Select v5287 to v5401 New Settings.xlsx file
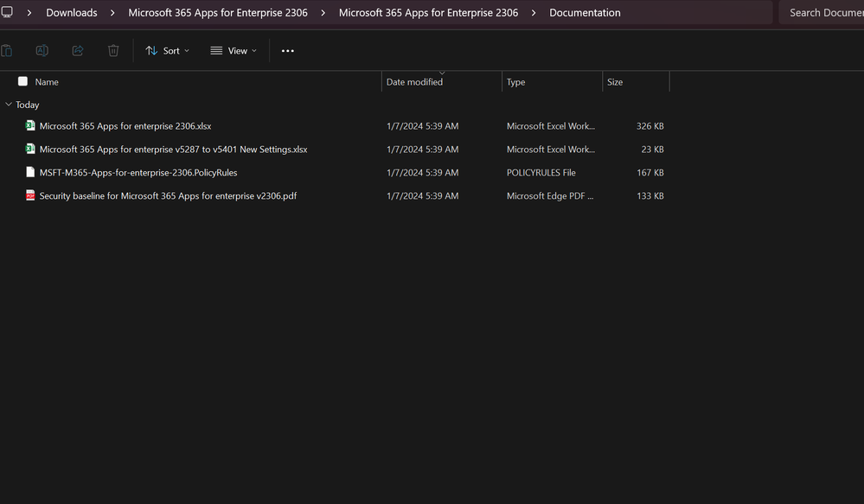 pos(173,150)
